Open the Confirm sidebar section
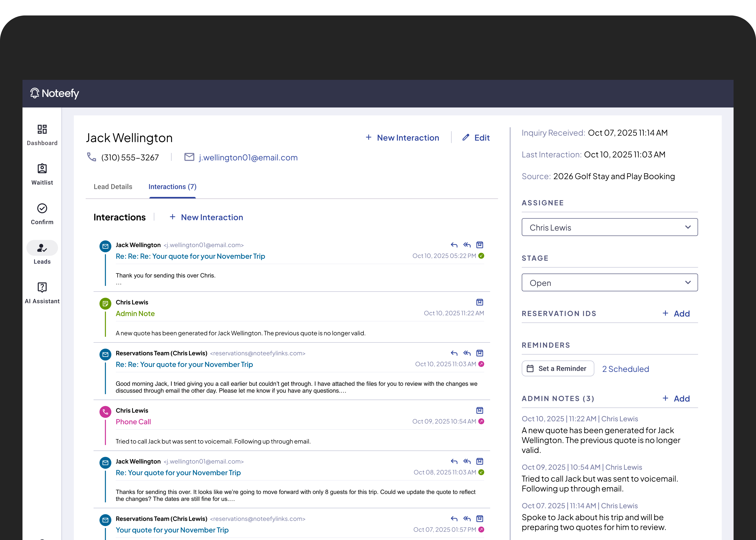The height and width of the screenshot is (540, 756). (x=42, y=208)
